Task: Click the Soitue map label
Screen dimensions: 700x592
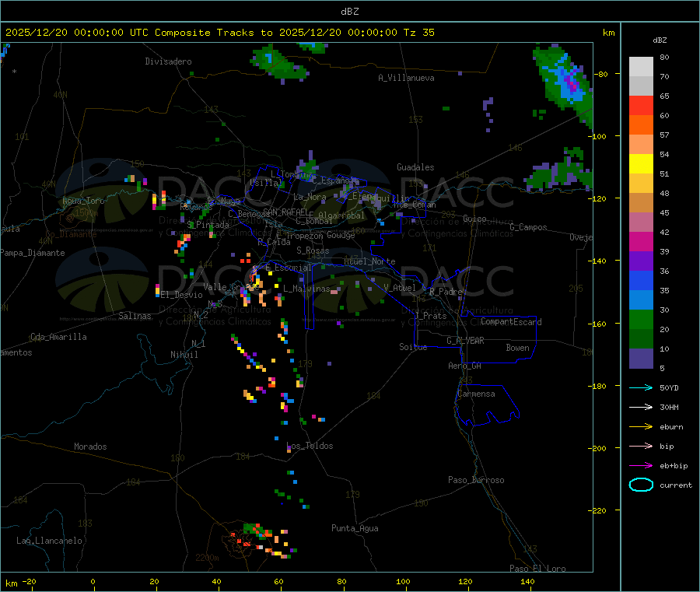Action: 413,347
